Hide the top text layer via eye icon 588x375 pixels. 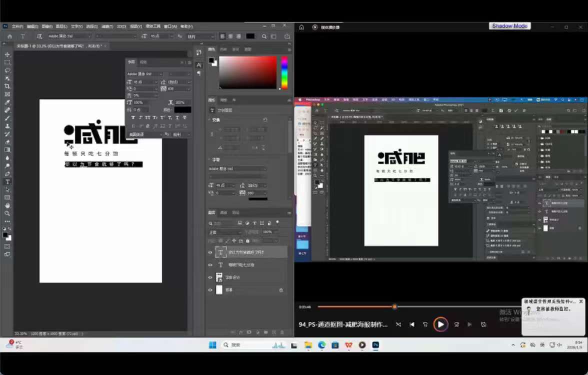pos(210,252)
